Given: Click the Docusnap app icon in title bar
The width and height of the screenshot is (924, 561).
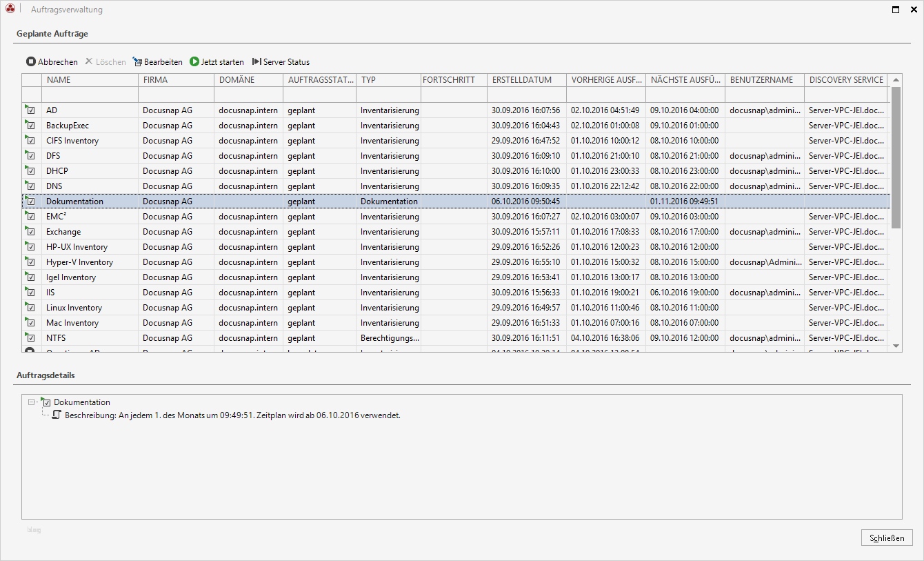Looking at the screenshot, I should tap(10, 10).
